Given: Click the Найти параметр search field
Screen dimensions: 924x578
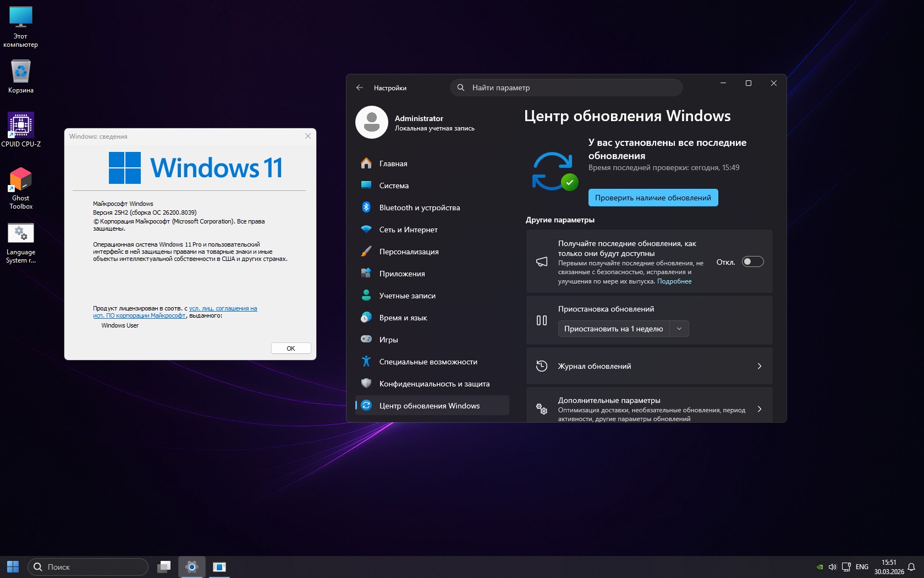Looking at the screenshot, I should click(566, 88).
